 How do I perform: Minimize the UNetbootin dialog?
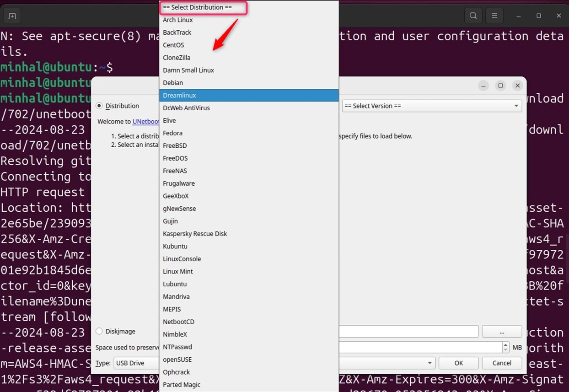pyautogui.click(x=483, y=86)
